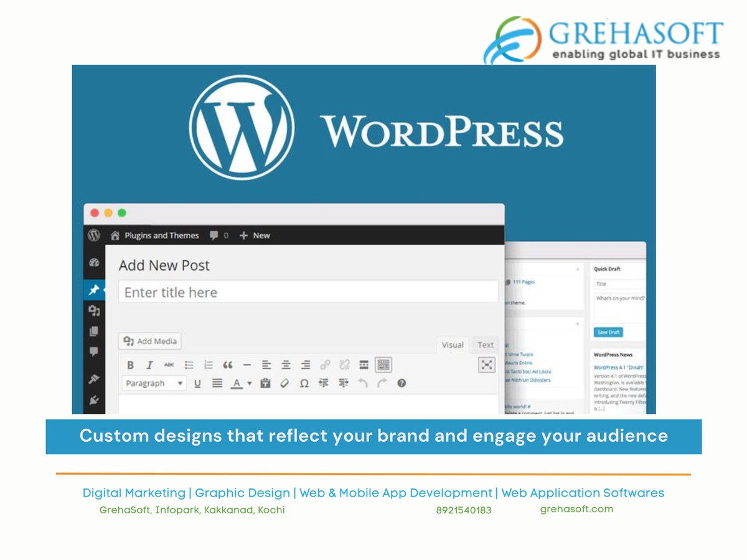The width and height of the screenshot is (747, 560).
Task: Toggle bold formatting in the editor
Action: pyautogui.click(x=130, y=364)
